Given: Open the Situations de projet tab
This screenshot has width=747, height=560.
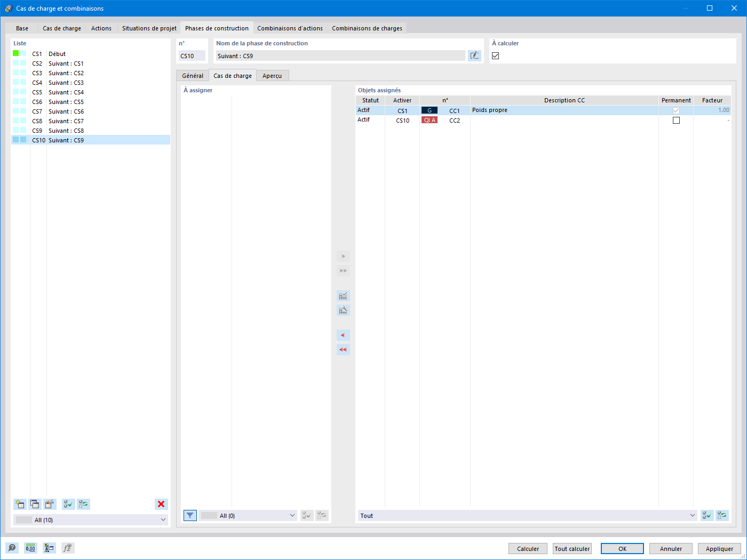Looking at the screenshot, I should [x=149, y=28].
